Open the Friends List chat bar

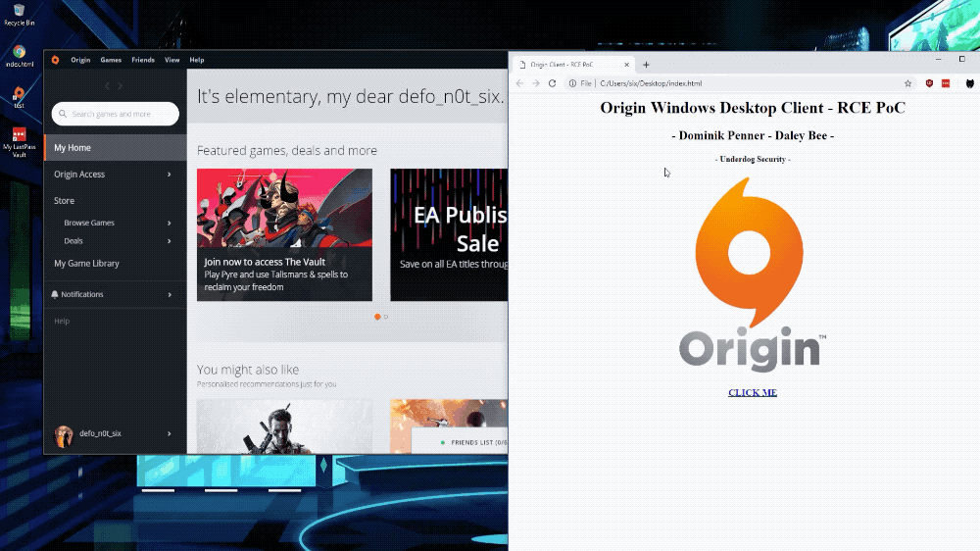(x=460, y=442)
